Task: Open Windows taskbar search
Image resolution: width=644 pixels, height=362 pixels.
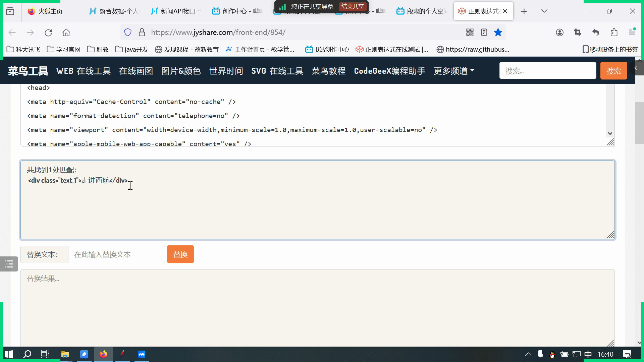Action: coord(27,354)
